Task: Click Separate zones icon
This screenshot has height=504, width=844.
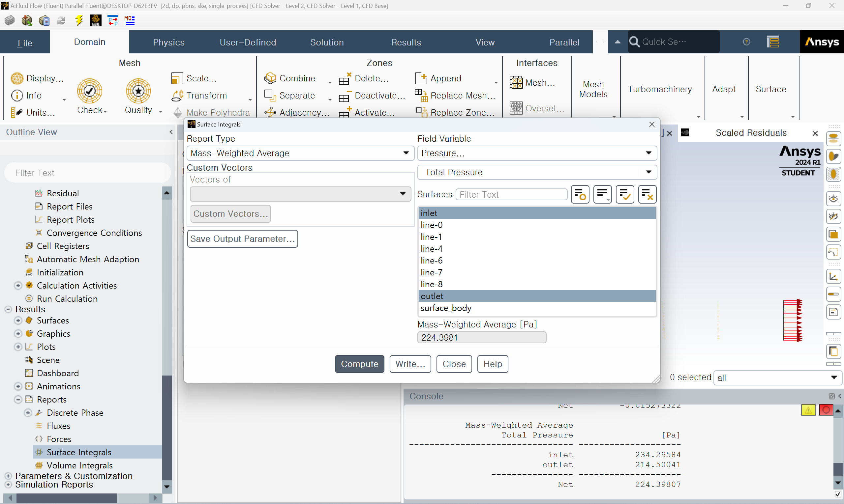Action: (x=270, y=96)
